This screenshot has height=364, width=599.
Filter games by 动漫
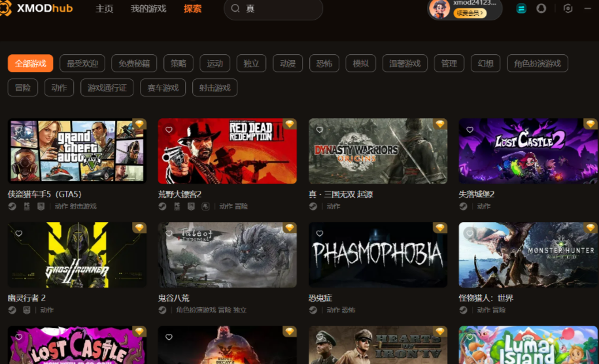(288, 63)
